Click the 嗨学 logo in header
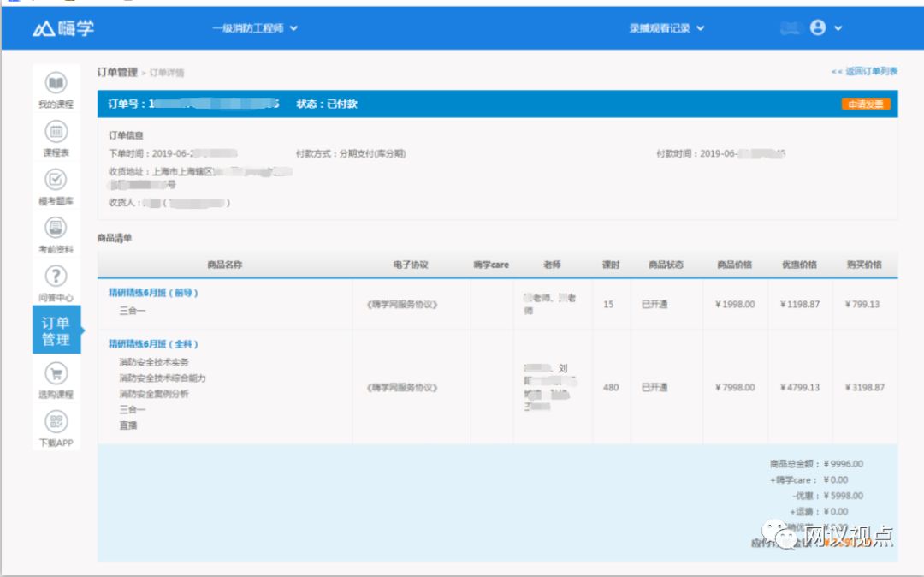 click(64, 28)
